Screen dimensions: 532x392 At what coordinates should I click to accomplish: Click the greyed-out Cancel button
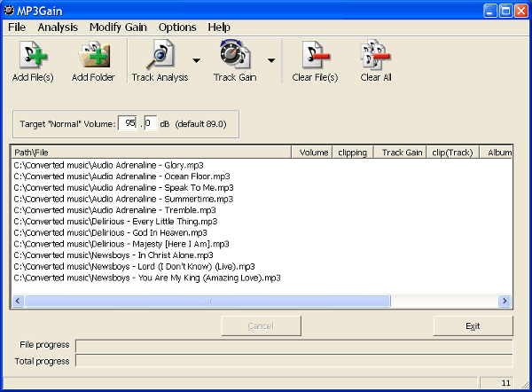(261, 325)
